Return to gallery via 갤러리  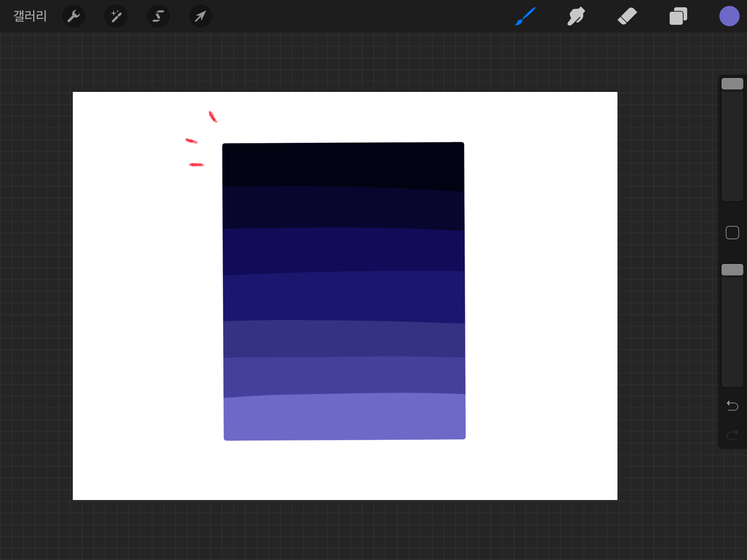pyautogui.click(x=30, y=16)
